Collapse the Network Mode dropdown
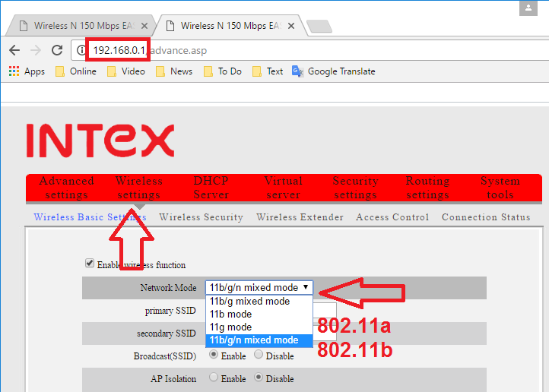The image size is (549, 392). pyautogui.click(x=259, y=287)
